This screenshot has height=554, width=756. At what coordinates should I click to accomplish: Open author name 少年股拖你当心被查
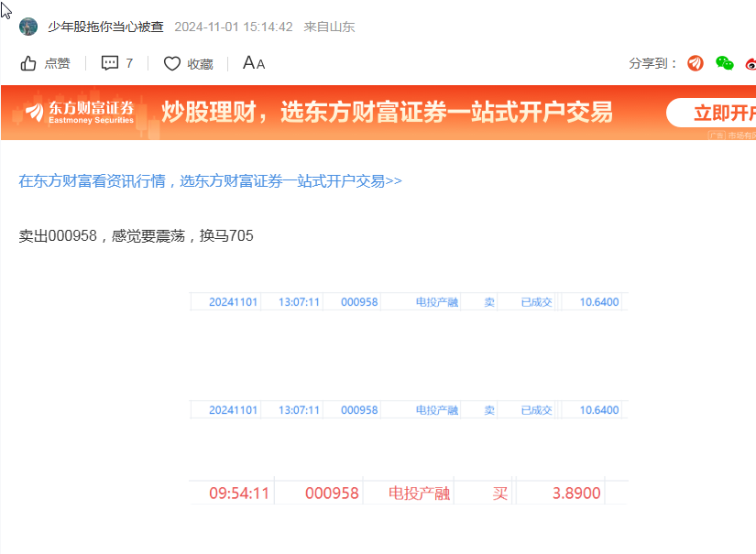tap(105, 27)
